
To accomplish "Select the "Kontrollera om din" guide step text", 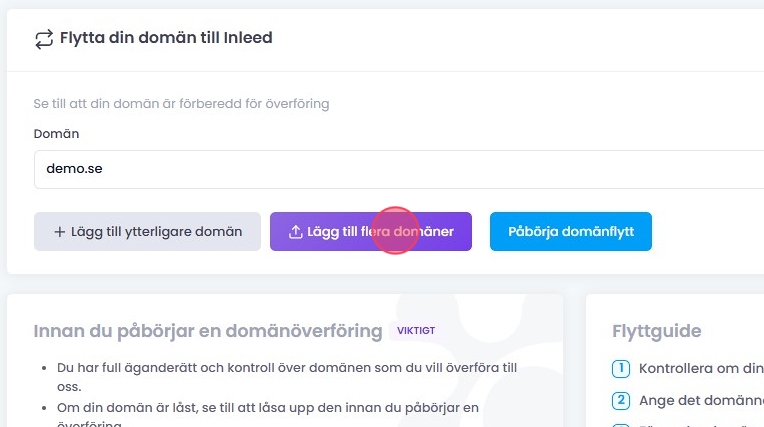I will (x=700, y=367).
